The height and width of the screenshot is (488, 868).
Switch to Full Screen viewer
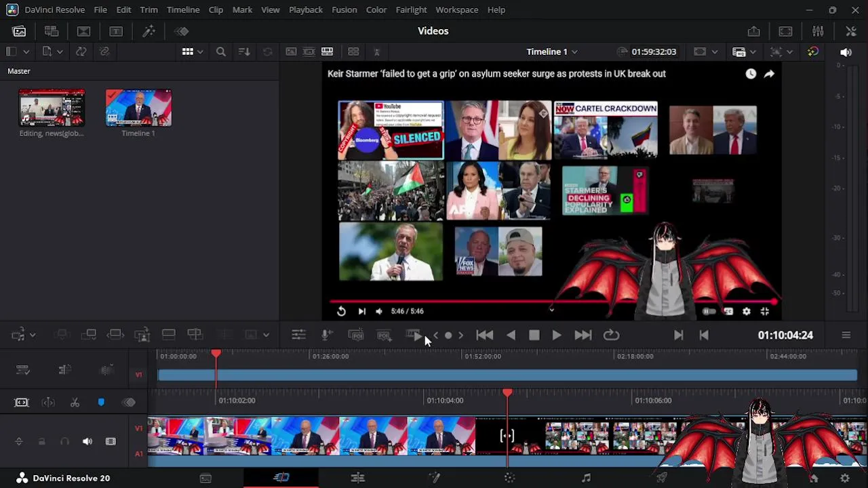point(785,31)
